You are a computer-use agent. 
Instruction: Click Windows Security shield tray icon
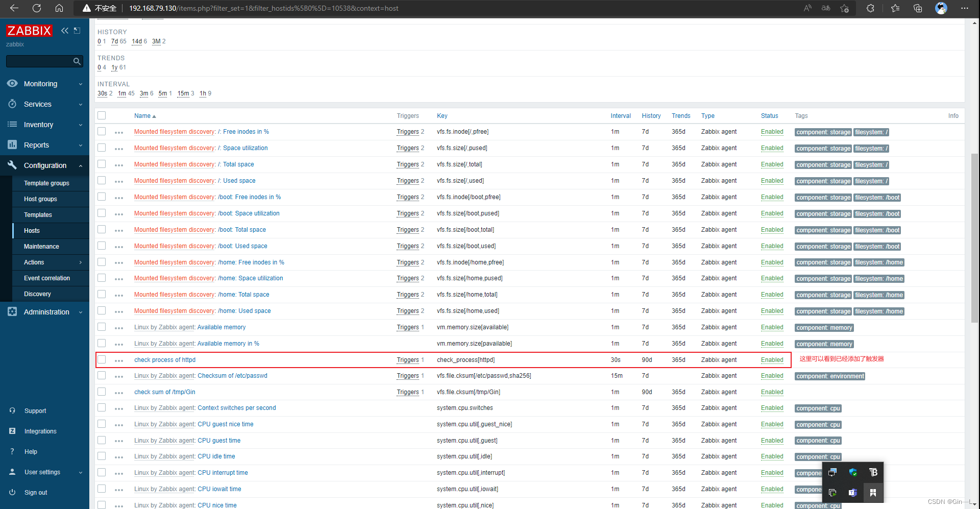tap(852, 472)
